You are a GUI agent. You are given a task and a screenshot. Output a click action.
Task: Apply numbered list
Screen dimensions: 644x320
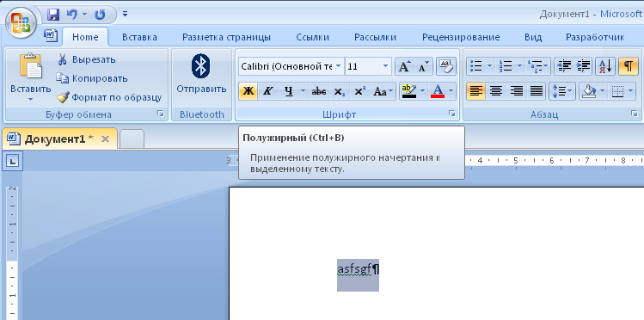506,66
